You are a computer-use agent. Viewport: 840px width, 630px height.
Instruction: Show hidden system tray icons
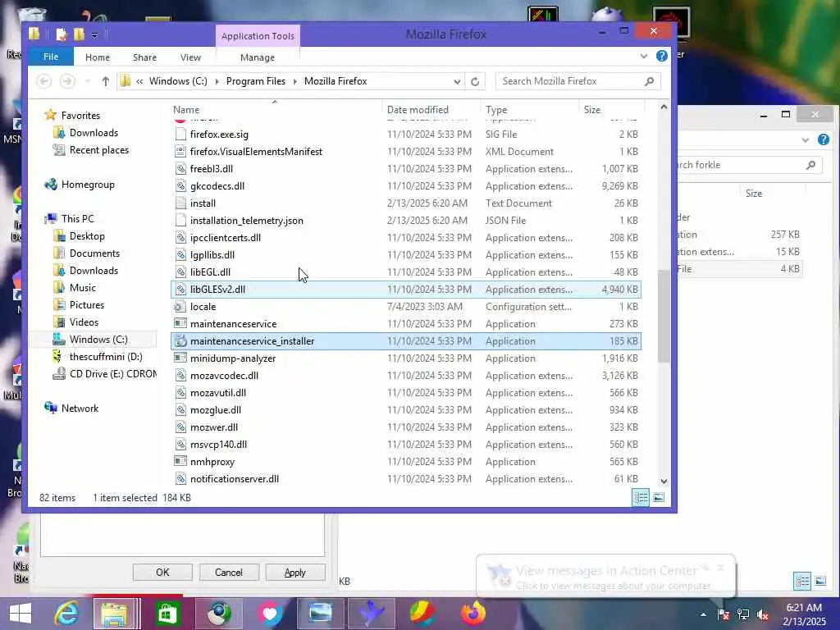click(x=703, y=614)
